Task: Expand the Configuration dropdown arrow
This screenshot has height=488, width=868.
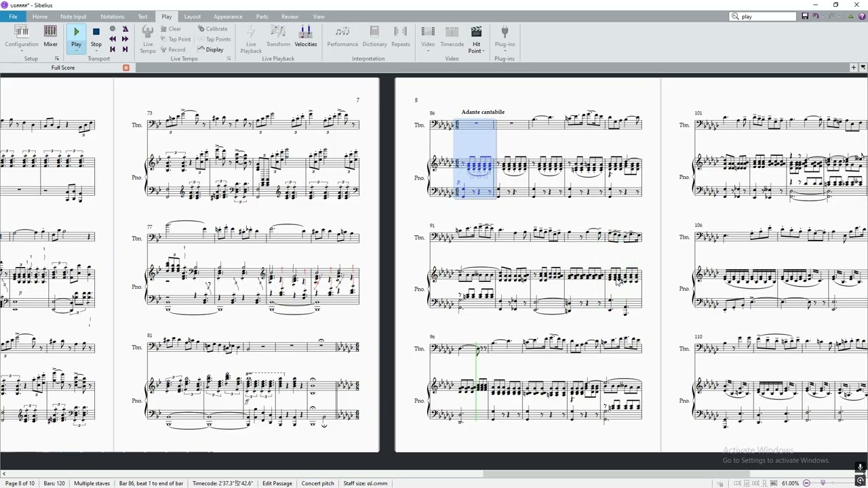Action: tap(22, 51)
